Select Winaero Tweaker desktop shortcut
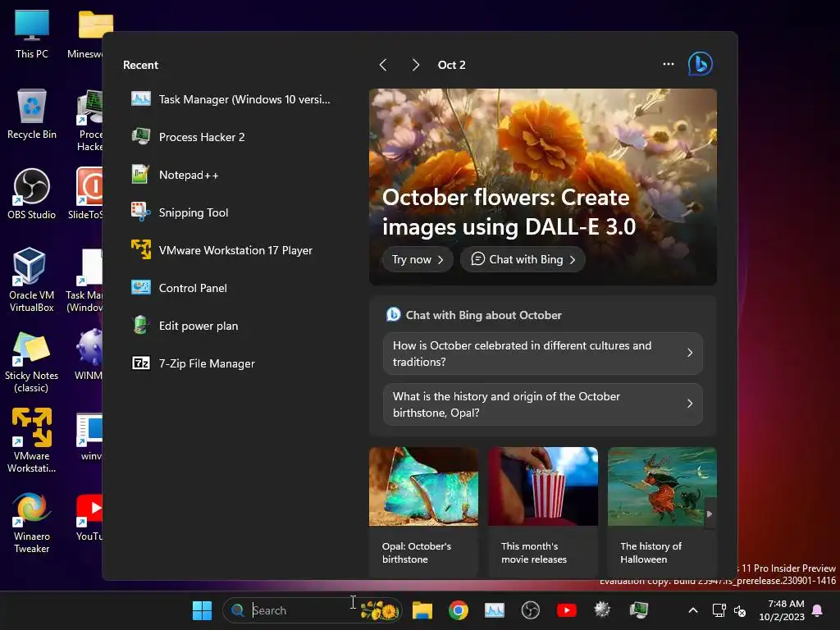Viewport: 840px width, 630px height. tap(32, 523)
